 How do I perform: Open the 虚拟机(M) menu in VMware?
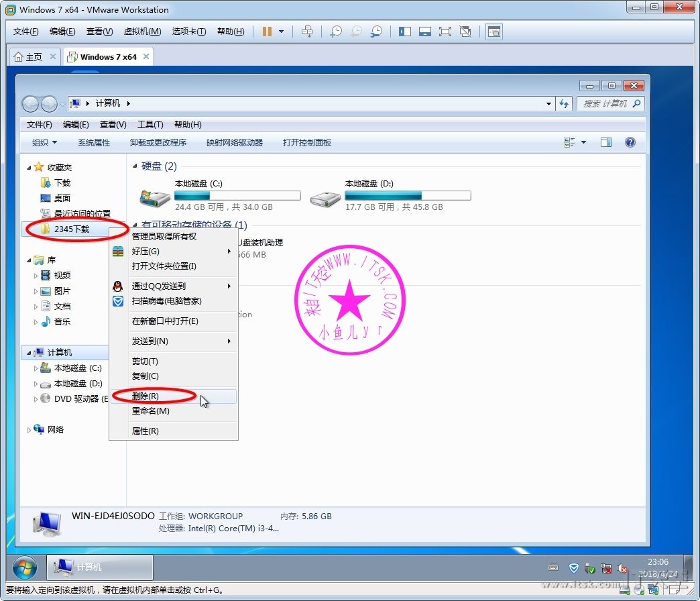pyautogui.click(x=142, y=32)
